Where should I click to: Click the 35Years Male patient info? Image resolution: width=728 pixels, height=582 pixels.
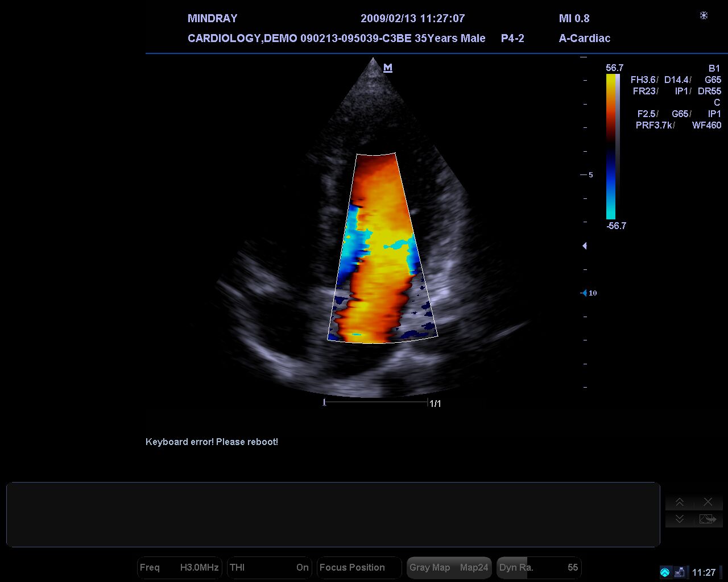tap(450, 38)
